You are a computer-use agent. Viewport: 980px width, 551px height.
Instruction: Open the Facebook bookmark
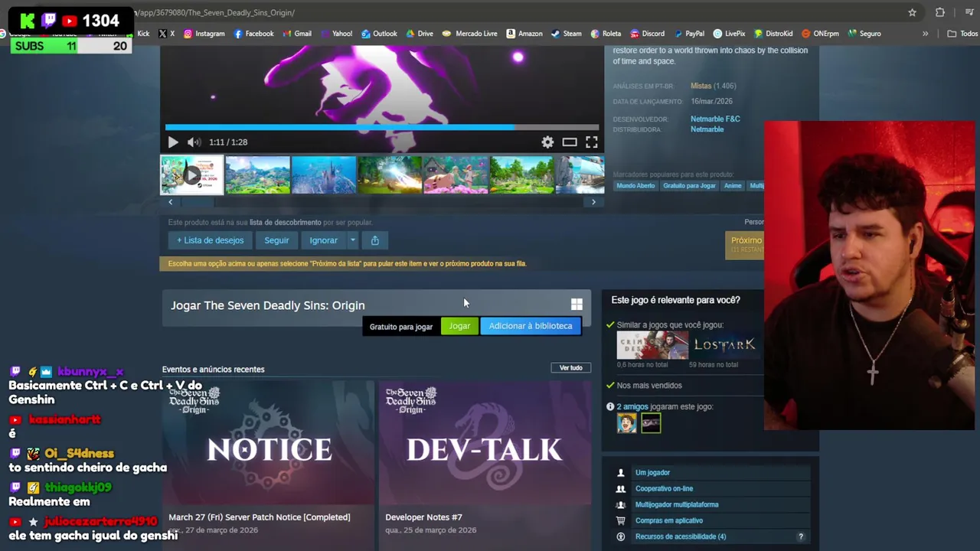pyautogui.click(x=253, y=34)
